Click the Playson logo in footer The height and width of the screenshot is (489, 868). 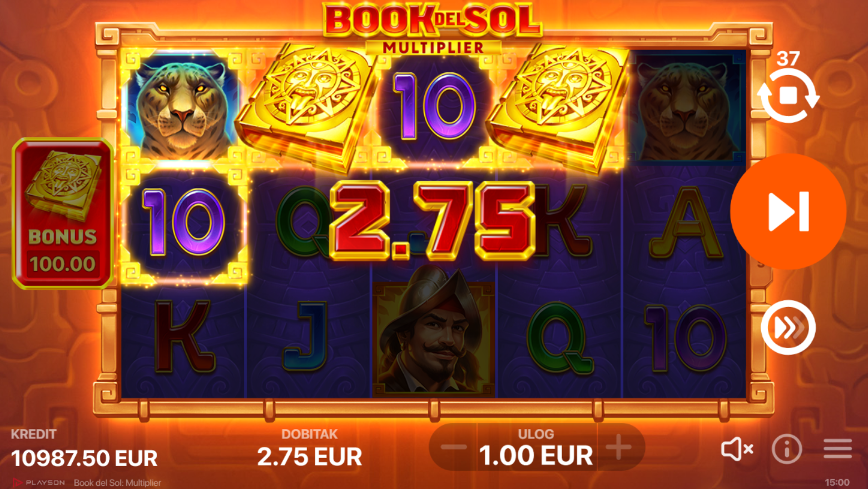[39, 483]
